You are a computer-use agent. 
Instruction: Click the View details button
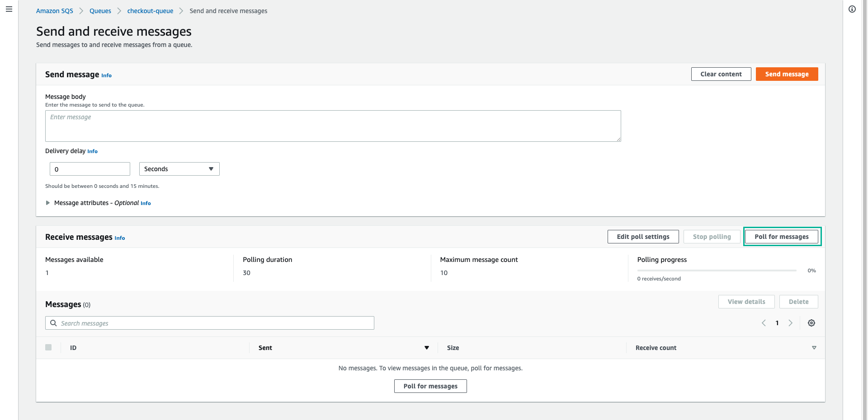[x=746, y=302]
